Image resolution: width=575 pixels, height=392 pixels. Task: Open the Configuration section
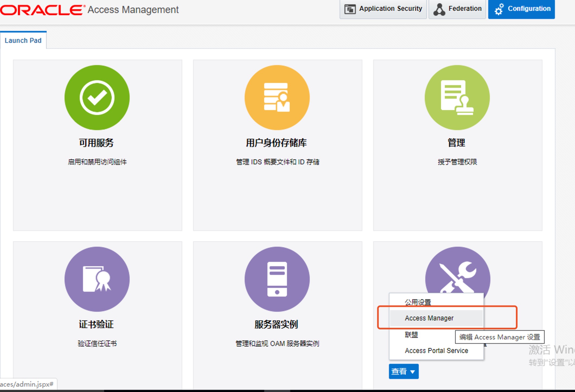(521, 9)
